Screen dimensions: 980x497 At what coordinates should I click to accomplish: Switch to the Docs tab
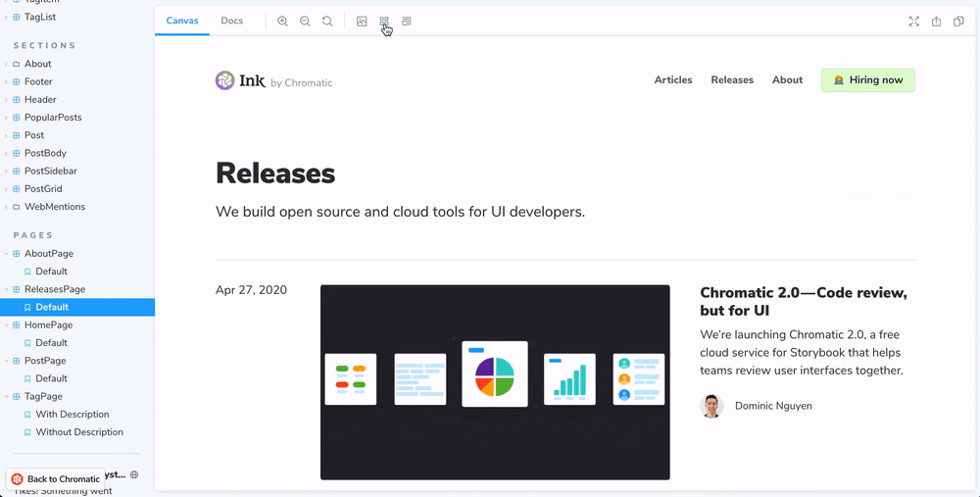point(232,21)
